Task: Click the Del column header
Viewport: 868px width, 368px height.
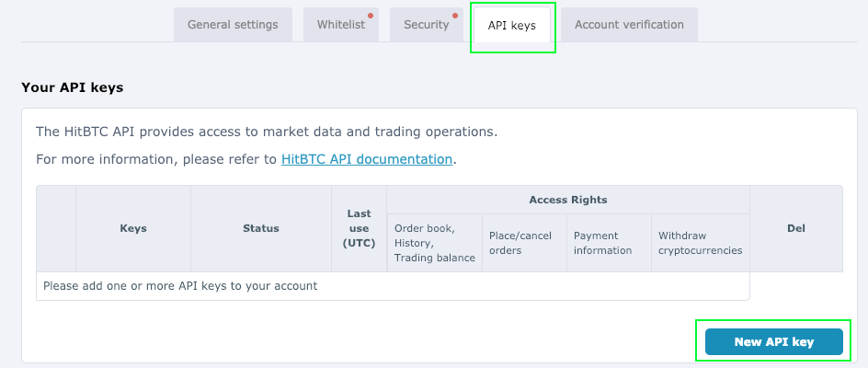Action: pos(796,228)
